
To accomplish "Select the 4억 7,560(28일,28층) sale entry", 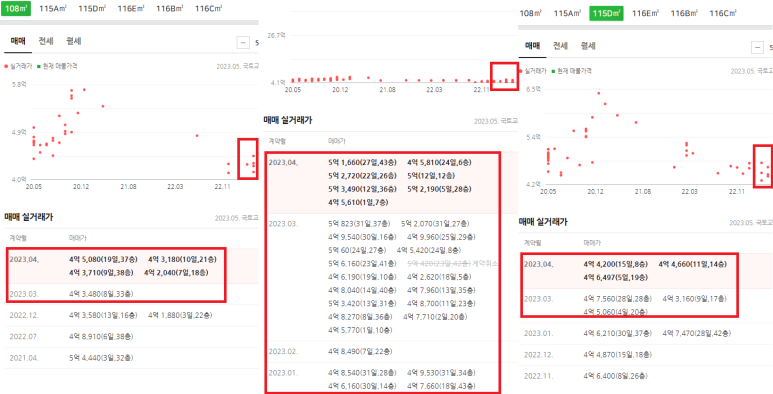I will [x=618, y=299].
